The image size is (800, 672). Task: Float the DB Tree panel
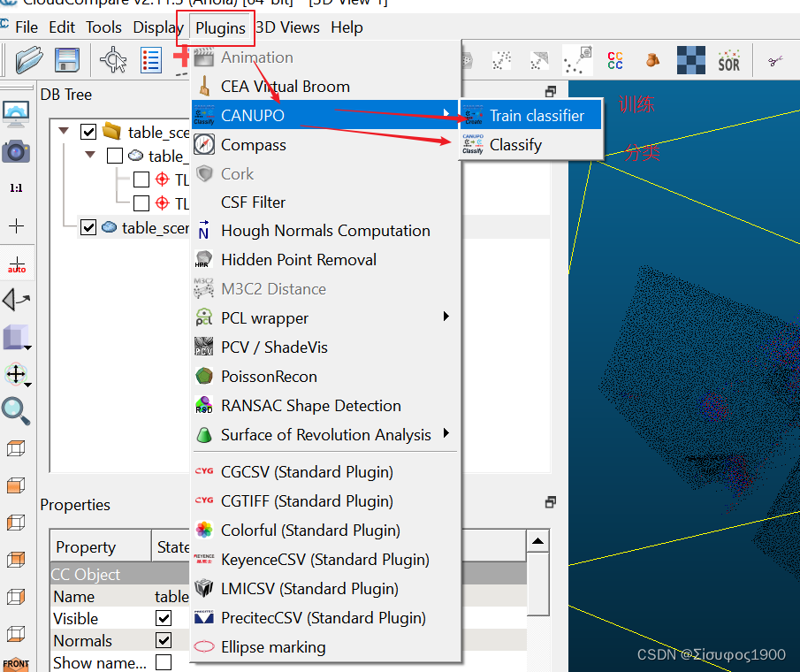(551, 91)
